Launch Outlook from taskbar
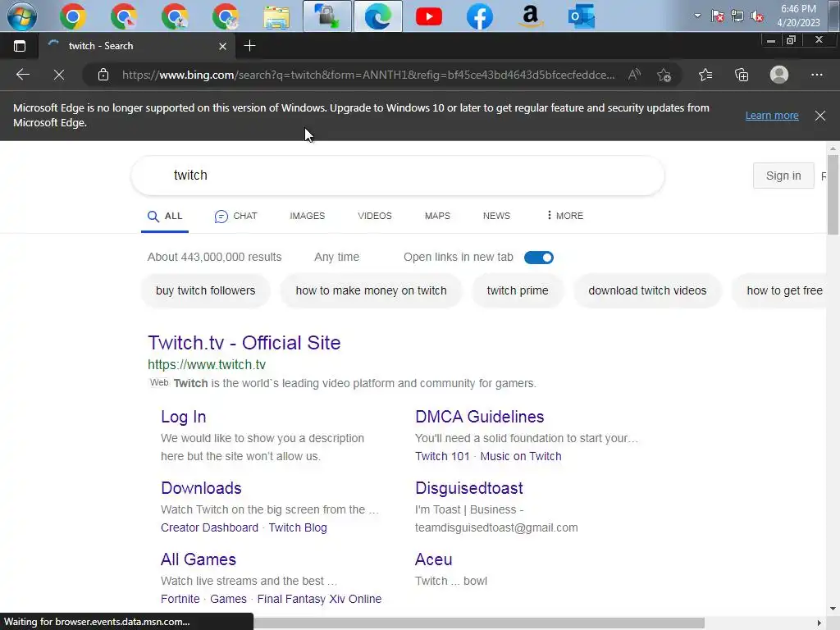Image resolution: width=840 pixels, height=630 pixels. 582,16
